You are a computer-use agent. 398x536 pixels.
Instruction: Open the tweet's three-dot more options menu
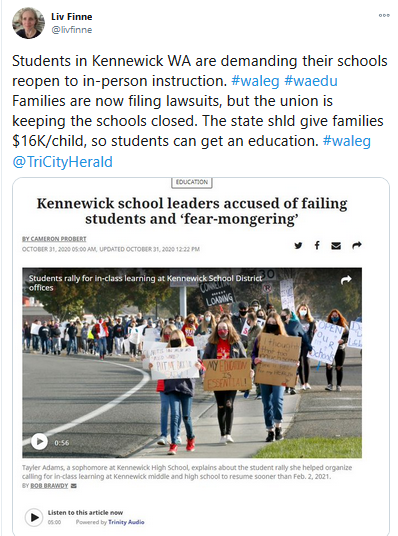coord(384,15)
